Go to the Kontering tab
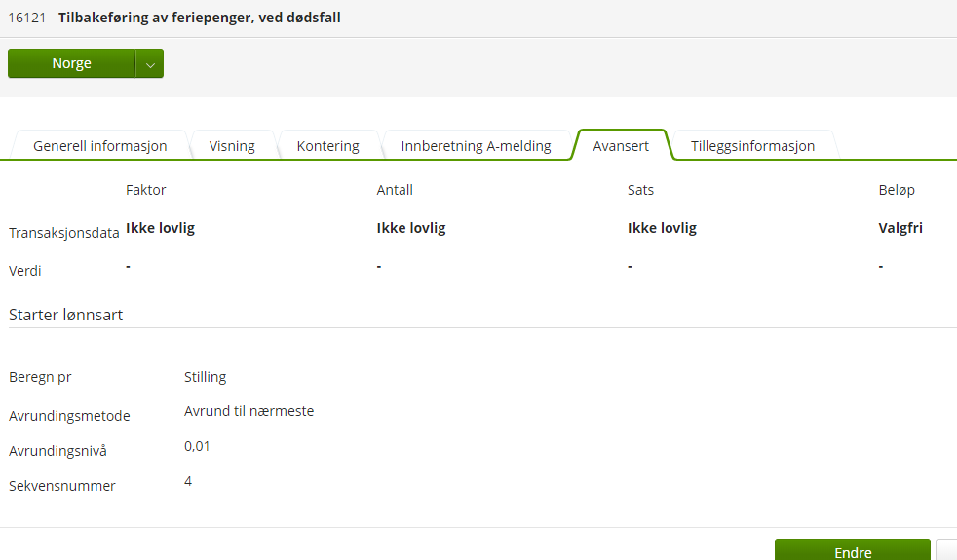This screenshot has height=560, width=957. (328, 146)
